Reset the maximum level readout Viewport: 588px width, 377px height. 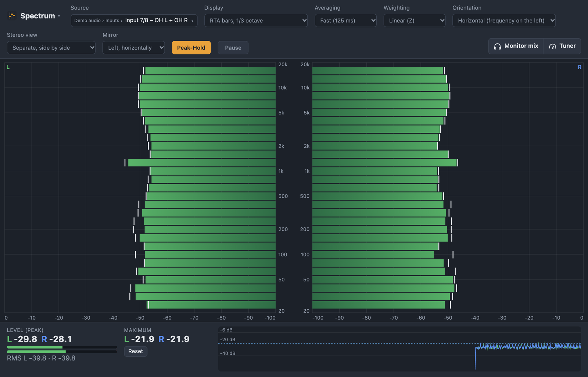136,351
